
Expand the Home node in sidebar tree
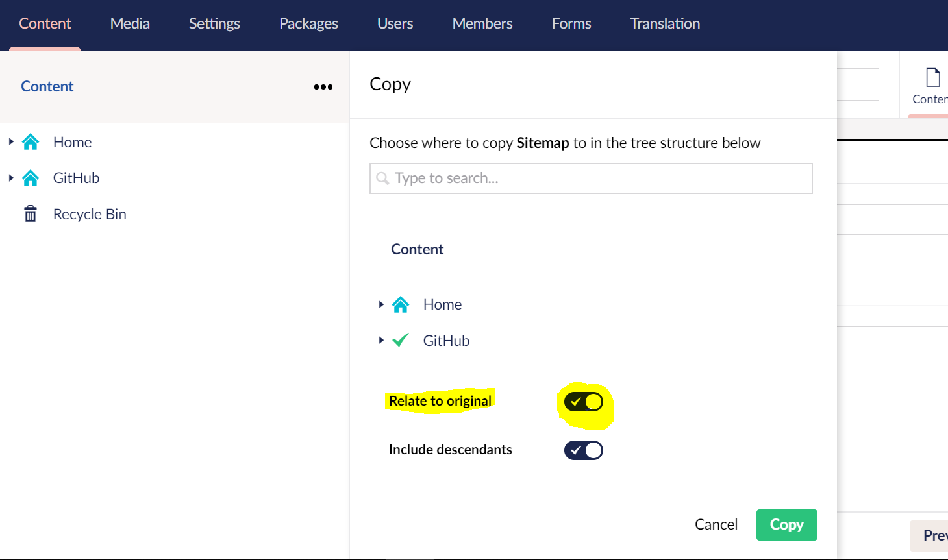click(11, 141)
